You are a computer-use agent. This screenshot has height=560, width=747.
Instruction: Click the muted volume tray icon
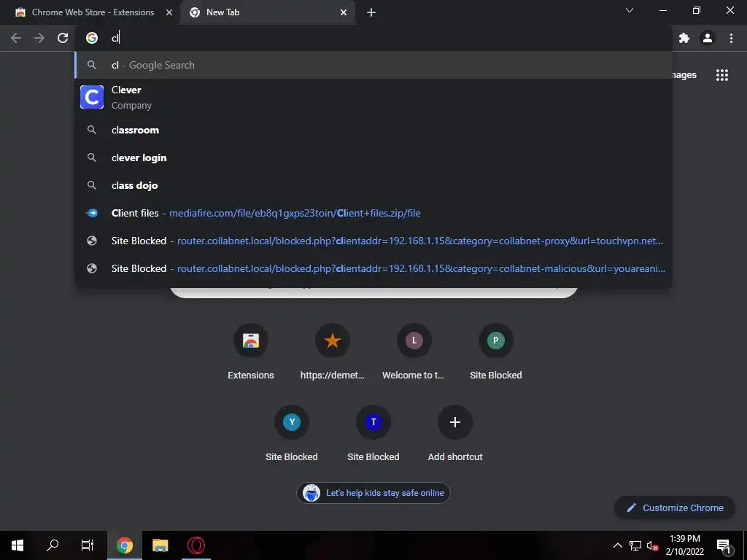(652, 545)
